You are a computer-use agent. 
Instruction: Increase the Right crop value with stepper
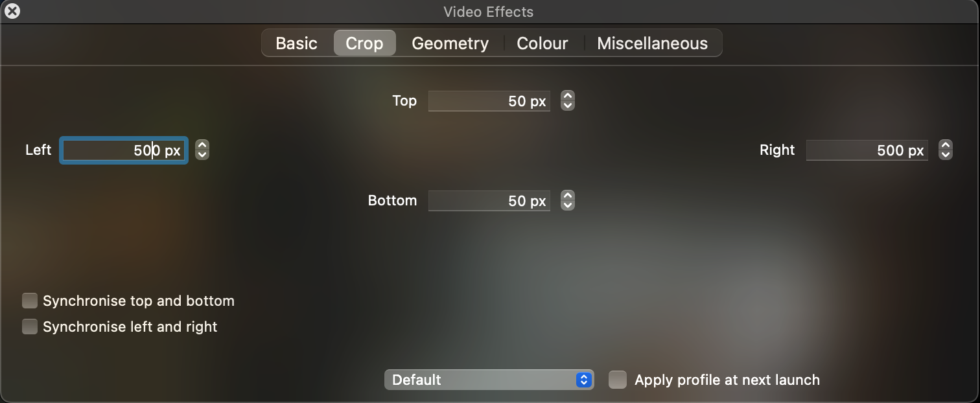pos(946,146)
